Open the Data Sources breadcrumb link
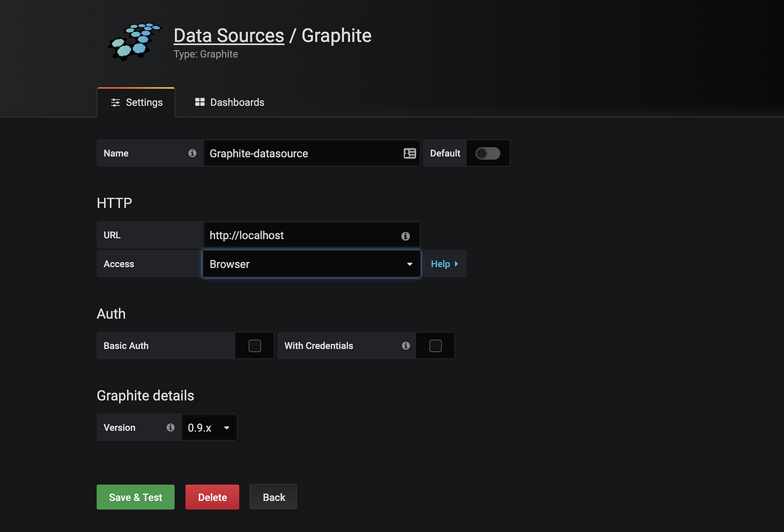Viewport: 784px width, 532px height. (229, 35)
